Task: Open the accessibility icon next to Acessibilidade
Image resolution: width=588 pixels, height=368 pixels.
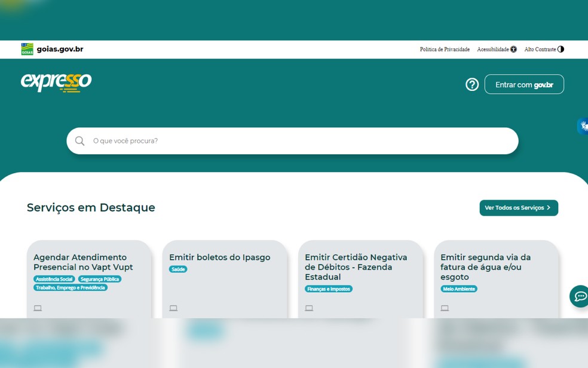Action: [513, 50]
